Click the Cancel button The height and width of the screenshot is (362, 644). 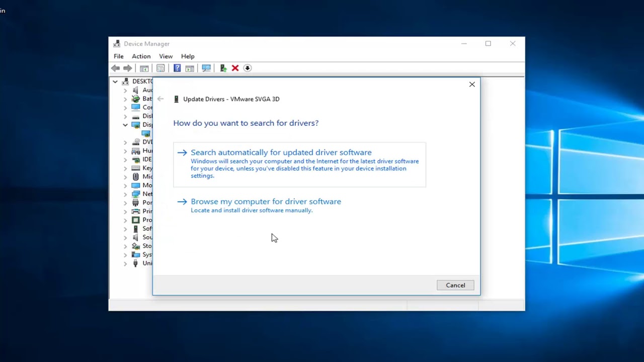455,285
